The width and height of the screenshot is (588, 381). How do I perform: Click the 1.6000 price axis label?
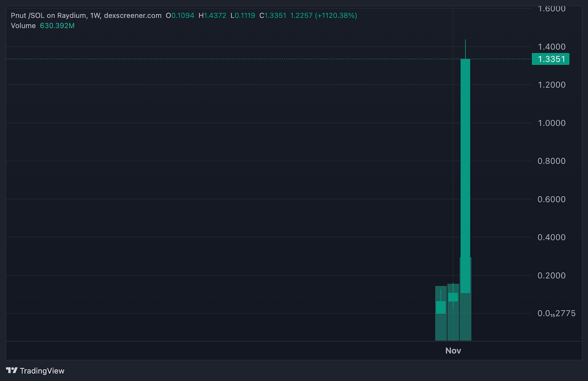pos(552,9)
